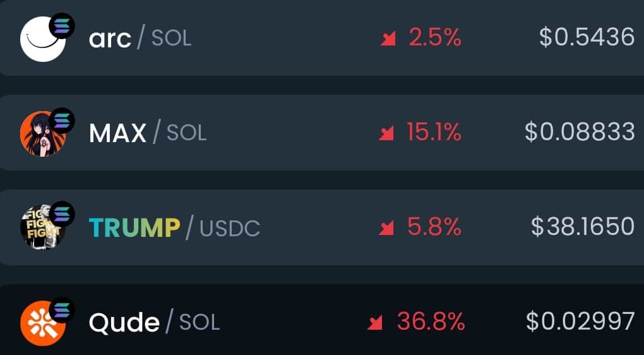
Task: Click the TRUMP token fight logo
Action: tap(41, 229)
